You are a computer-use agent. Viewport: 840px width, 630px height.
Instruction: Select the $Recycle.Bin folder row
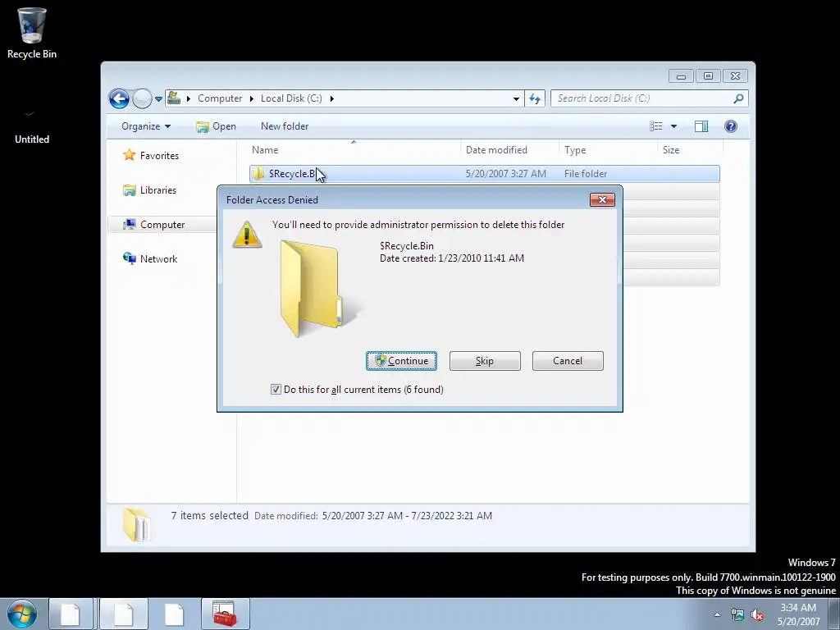[x=484, y=174]
